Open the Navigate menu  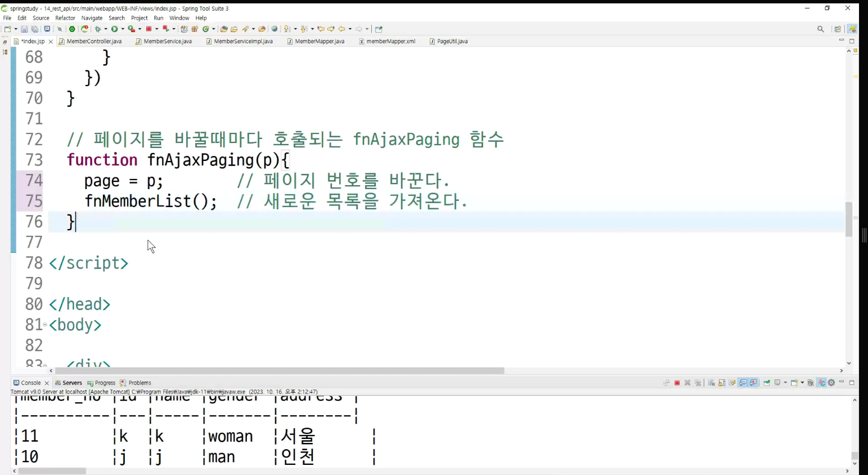click(92, 18)
